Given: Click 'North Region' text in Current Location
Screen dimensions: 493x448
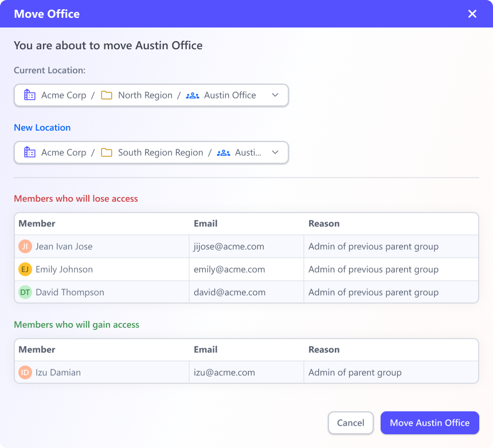Looking at the screenshot, I should [x=145, y=95].
